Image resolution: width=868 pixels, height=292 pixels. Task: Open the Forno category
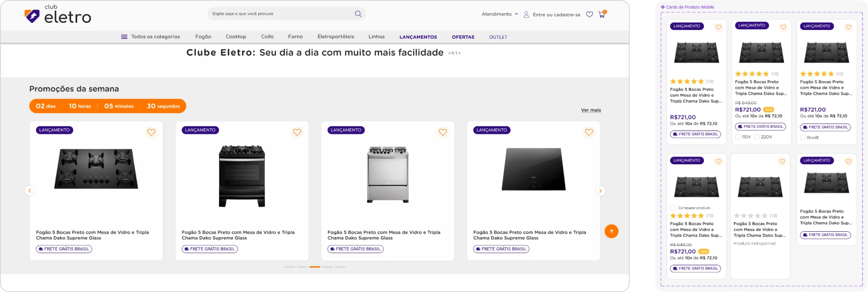click(x=295, y=37)
